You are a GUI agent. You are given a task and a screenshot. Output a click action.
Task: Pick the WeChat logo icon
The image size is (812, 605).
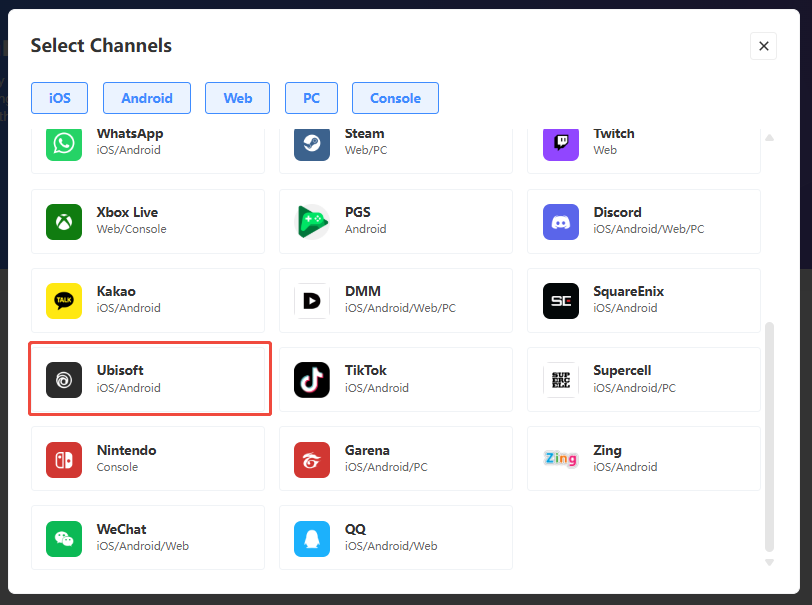64,538
